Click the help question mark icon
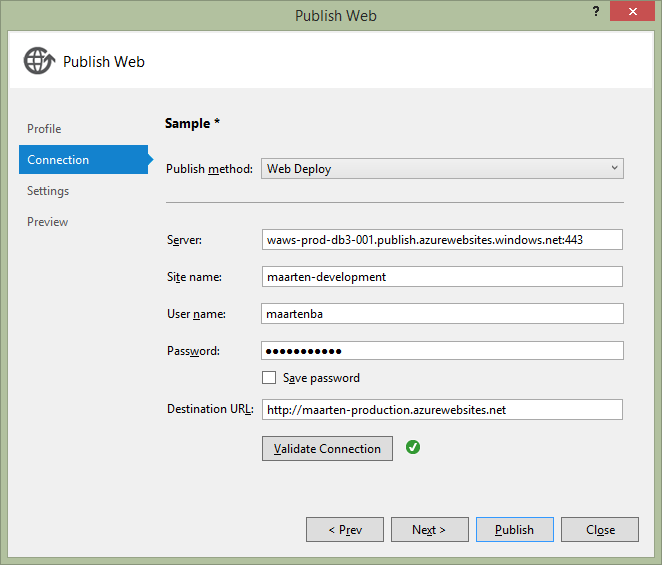This screenshot has height=565, width=662. point(598,10)
